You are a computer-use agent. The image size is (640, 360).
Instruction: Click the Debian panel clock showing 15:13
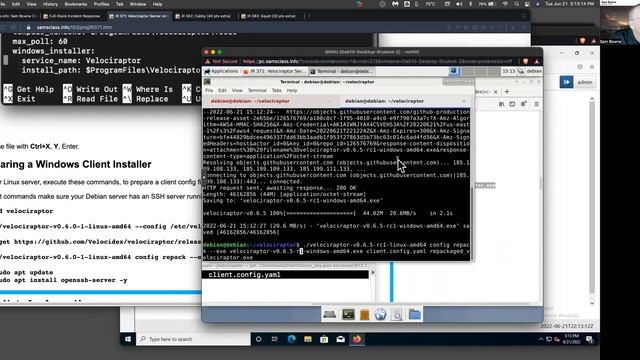click(509, 71)
